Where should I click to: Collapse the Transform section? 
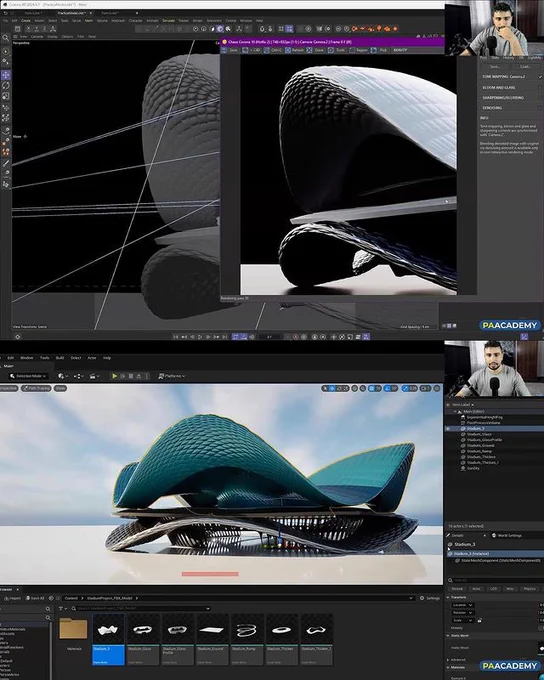click(x=449, y=597)
